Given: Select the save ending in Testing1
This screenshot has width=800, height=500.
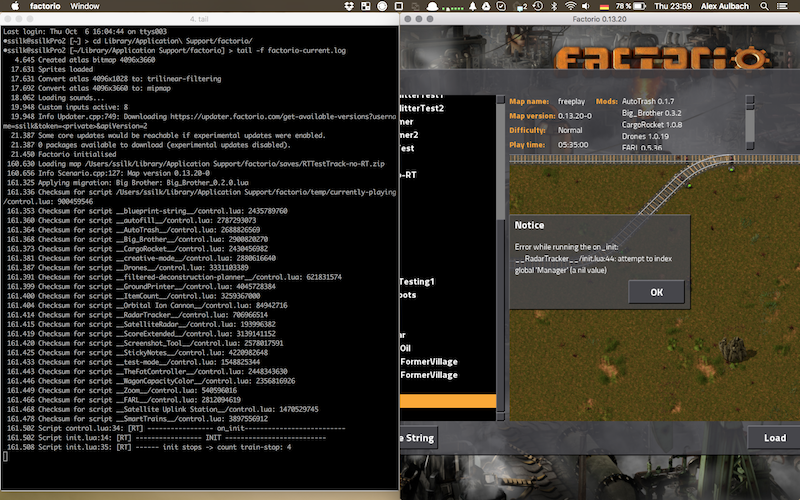Looking at the screenshot, I should coord(417,282).
